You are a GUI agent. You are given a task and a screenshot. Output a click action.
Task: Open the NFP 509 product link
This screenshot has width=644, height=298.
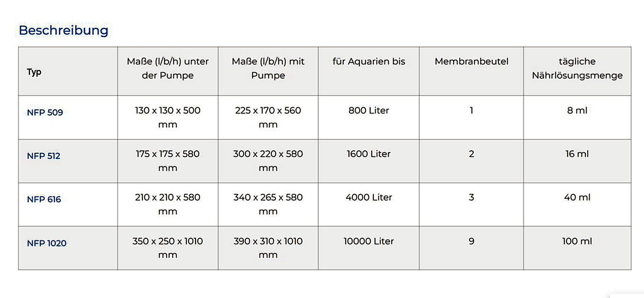tap(45, 112)
